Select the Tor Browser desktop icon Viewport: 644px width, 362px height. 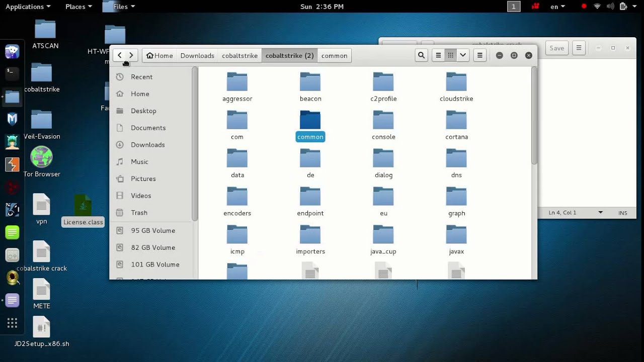(x=42, y=162)
